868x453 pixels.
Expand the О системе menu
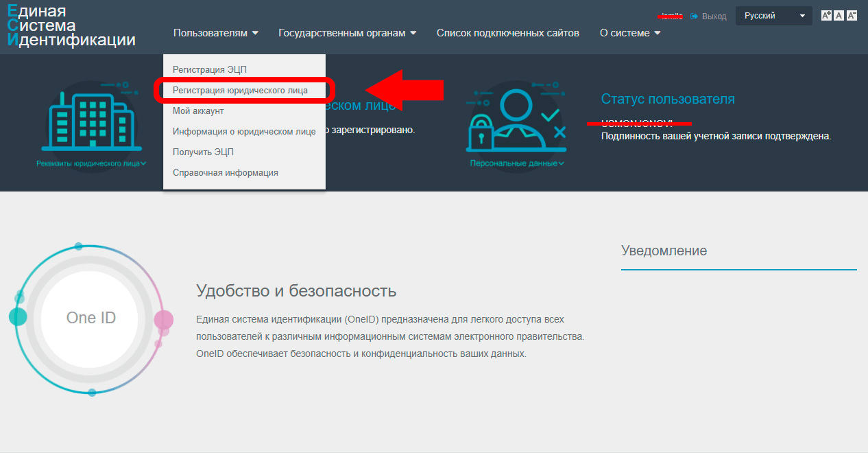[630, 33]
